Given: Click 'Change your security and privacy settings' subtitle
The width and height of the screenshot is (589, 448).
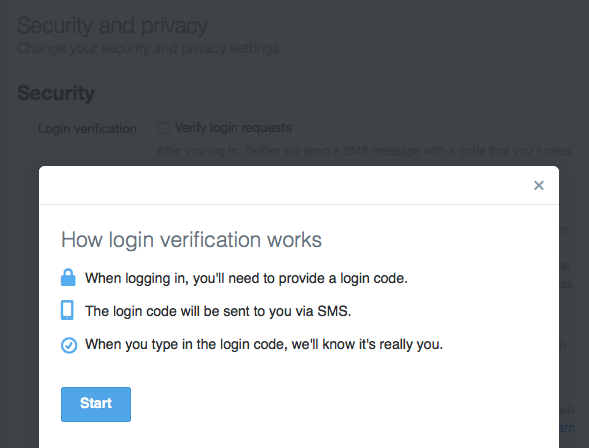Looking at the screenshot, I should [x=150, y=48].
